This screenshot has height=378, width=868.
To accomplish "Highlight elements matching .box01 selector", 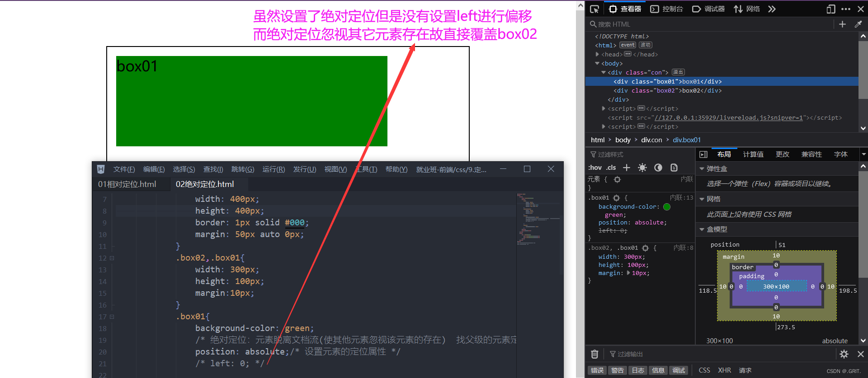I will point(616,198).
